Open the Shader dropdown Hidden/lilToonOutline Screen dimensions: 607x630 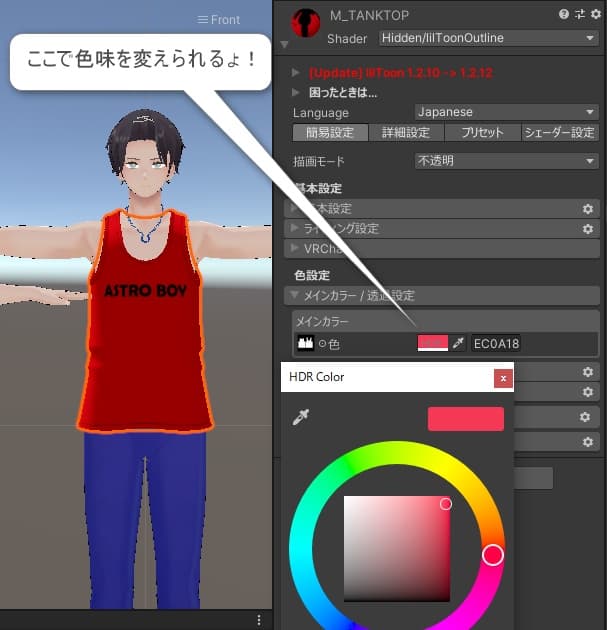pos(488,38)
